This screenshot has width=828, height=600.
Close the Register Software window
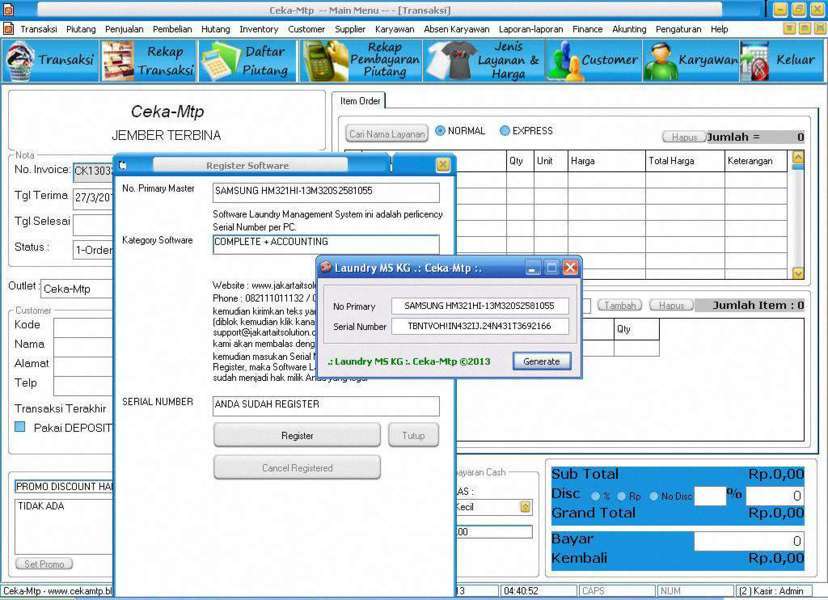point(443,165)
